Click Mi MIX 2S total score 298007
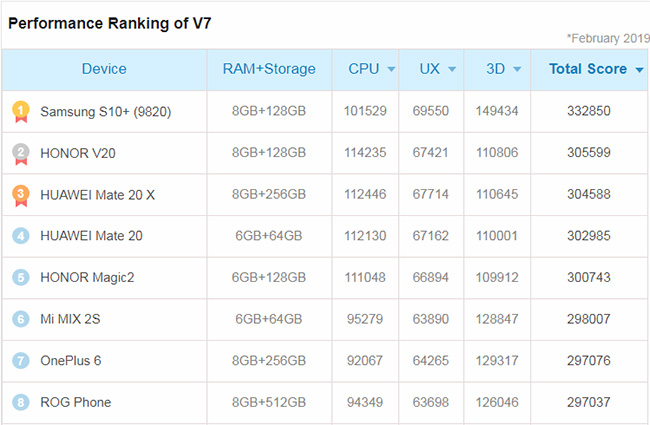The width and height of the screenshot is (650, 425). point(589,319)
